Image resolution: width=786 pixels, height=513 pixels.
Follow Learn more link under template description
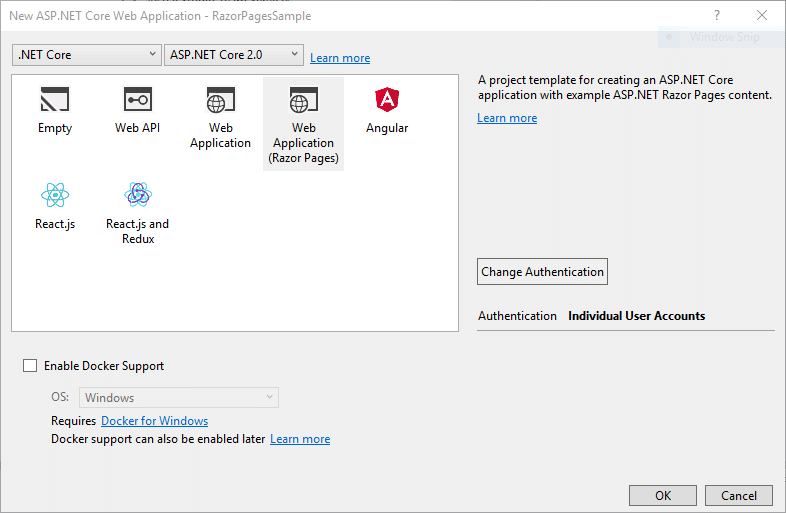click(x=507, y=118)
